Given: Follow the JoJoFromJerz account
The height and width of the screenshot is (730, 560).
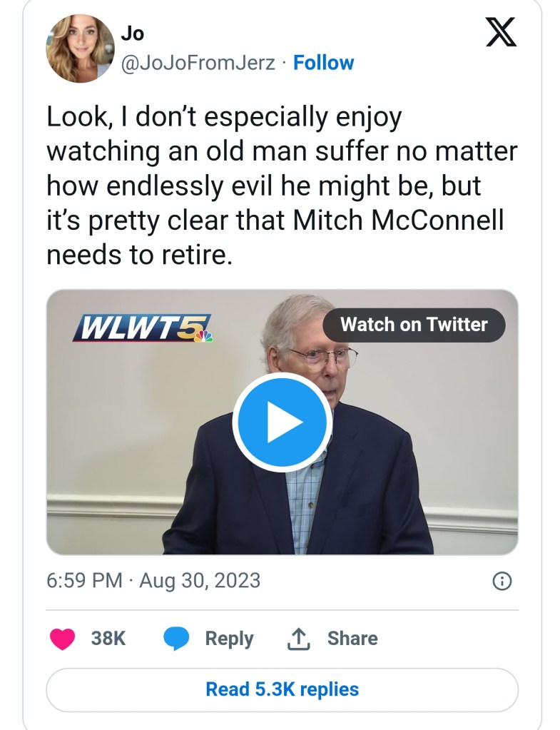Looking at the screenshot, I should click(x=323, y=63).
